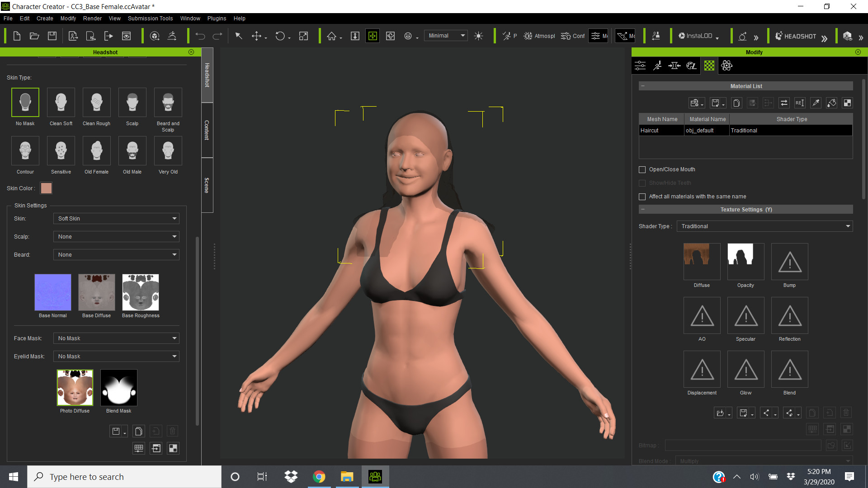Click the paint bucket icon in Material List
This screenshot has height=488, width=868.
pos(831,103)
